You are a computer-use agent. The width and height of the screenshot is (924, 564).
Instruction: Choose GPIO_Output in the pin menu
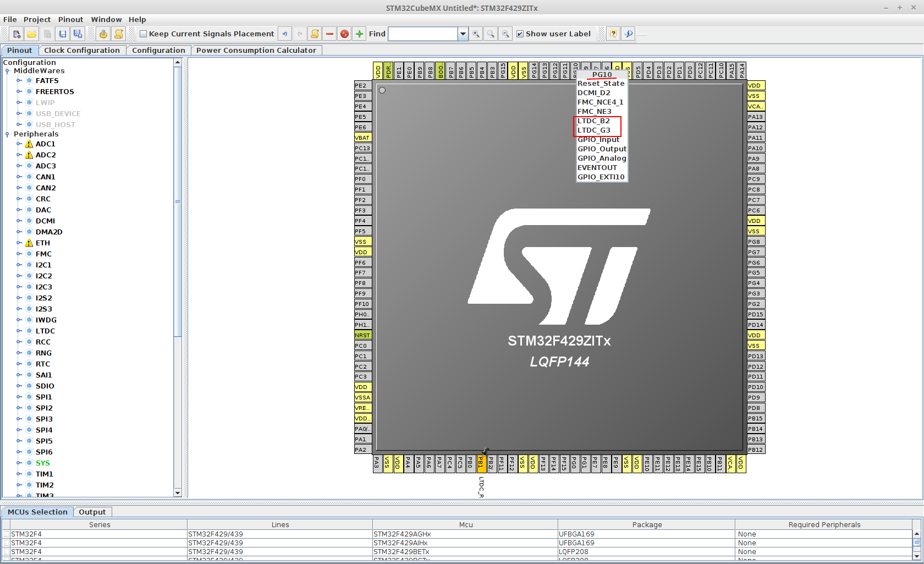(602, 149)
